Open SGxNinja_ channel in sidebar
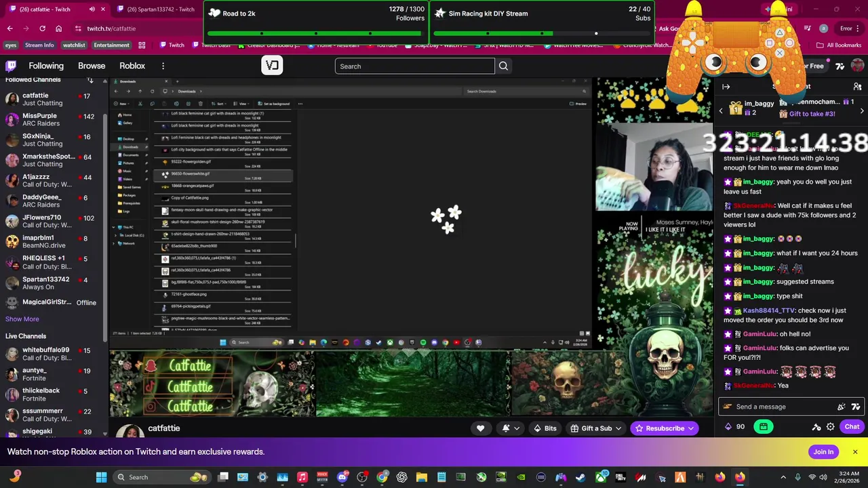 (x=52, y=140)
